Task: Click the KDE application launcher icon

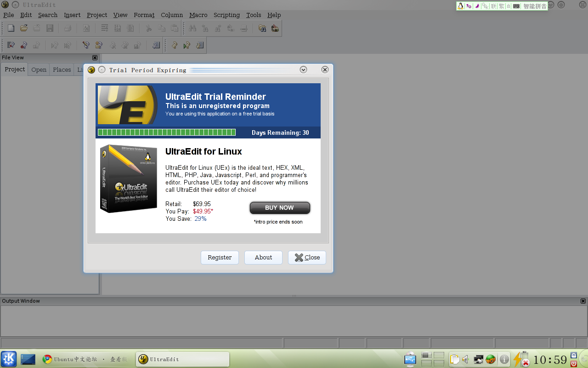Action: point(9,359)
